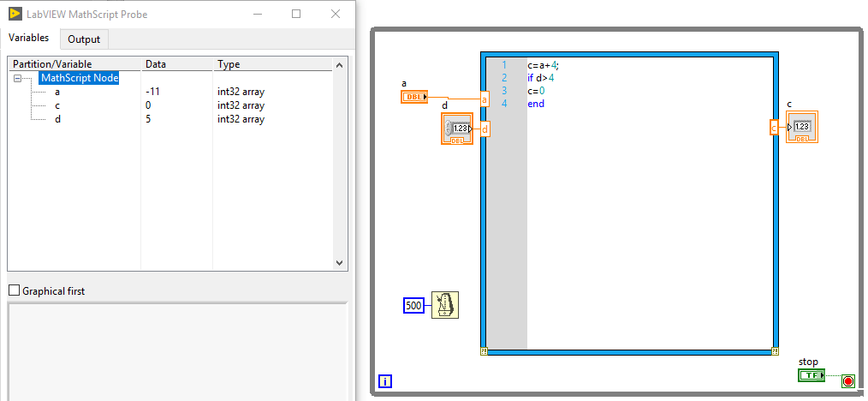Click the stop boolean TF terminal
This screenshot has height=401, width=868.
tap(812, 375)
